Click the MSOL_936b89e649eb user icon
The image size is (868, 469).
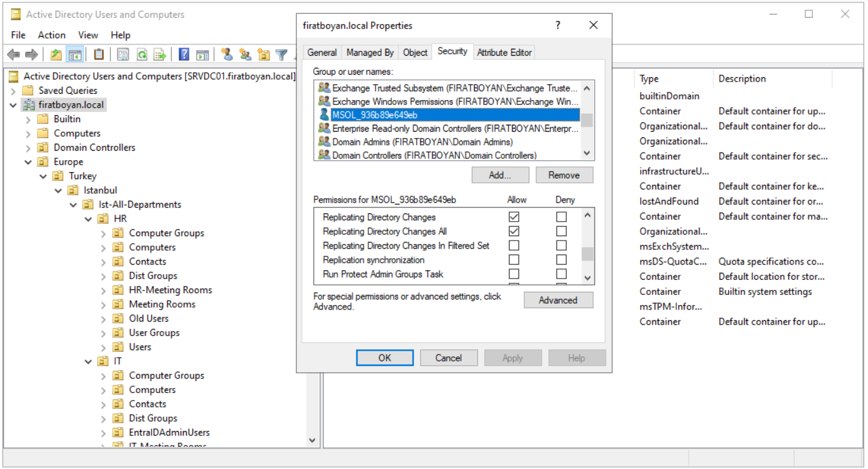pos(324,115)
